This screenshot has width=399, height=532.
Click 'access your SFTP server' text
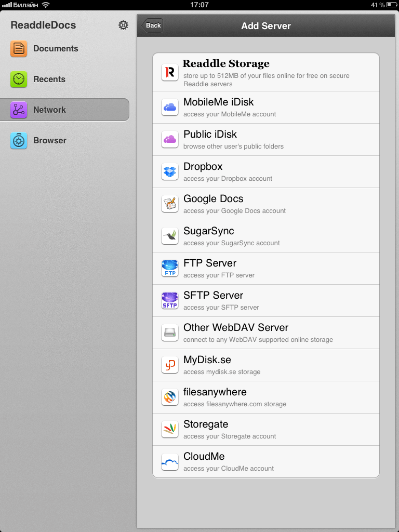click(221, 308)
